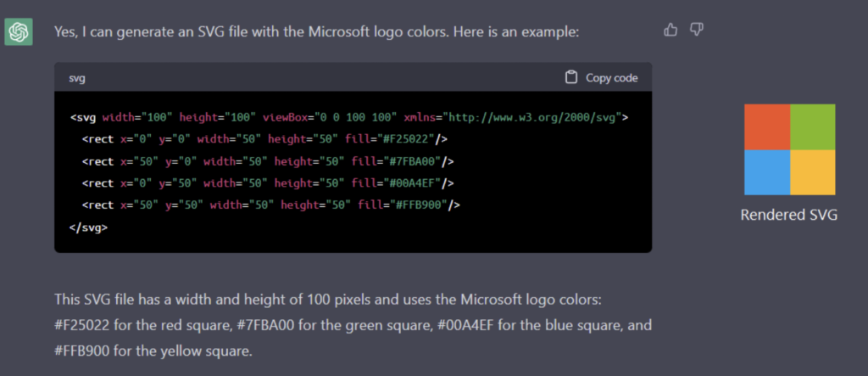Click the code line with fill "#FFB900"
Image resolution: width=868 pixels, height=376 pixels.
(271, 205)
